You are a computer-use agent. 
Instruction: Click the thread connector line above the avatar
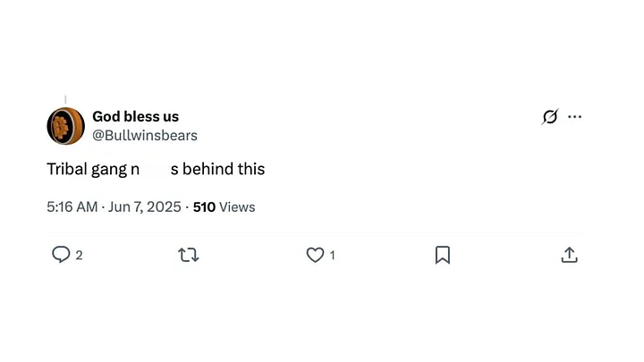(x=65, y=99)
